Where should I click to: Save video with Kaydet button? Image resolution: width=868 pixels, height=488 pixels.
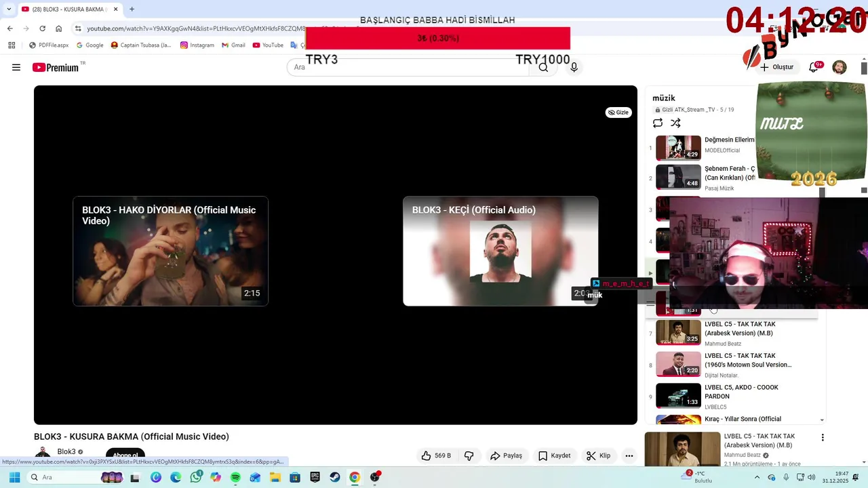(x=554, y=455)
